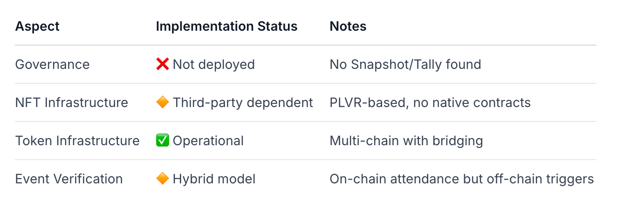Click the orange diamond beside Hybrid model
Image resolution: width=644 pixels, height=215 pixels.
pos(162,179)
